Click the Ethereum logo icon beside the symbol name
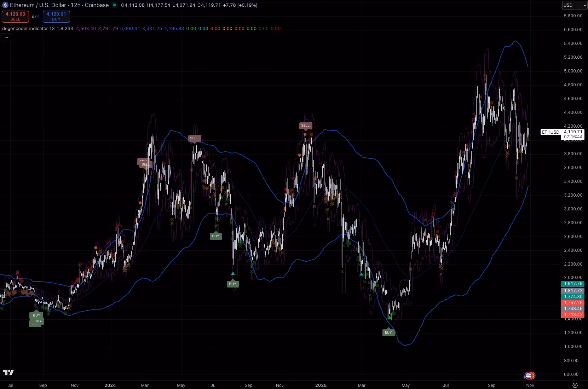Image resolution: width=588 pixels, height=389 pixels. coord(5,5)
